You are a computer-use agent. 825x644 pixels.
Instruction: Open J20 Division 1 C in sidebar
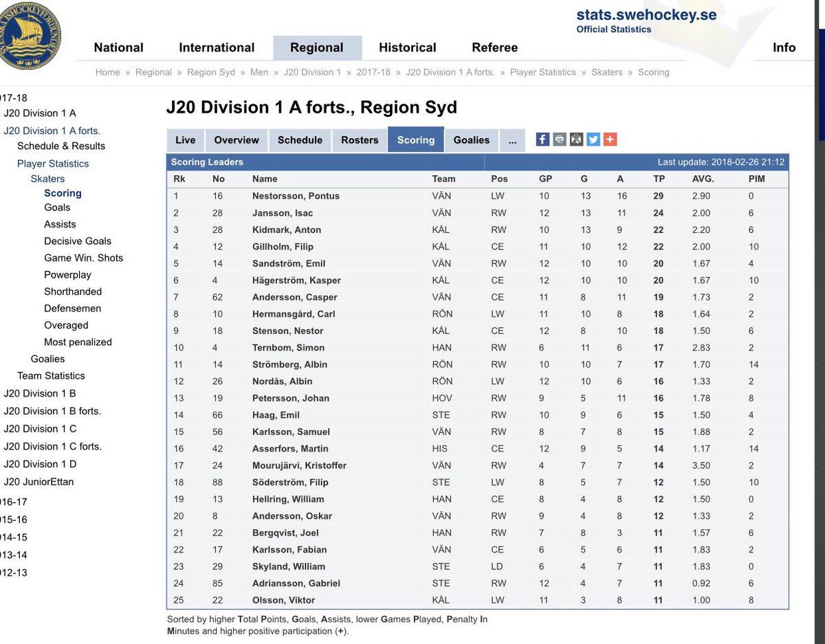[40, 428]
